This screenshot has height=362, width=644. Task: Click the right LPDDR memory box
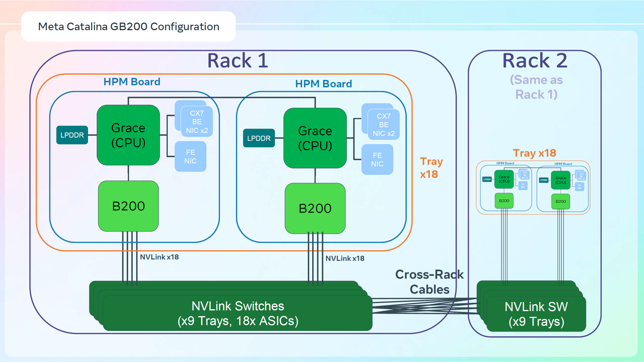[x=259, y=138]
